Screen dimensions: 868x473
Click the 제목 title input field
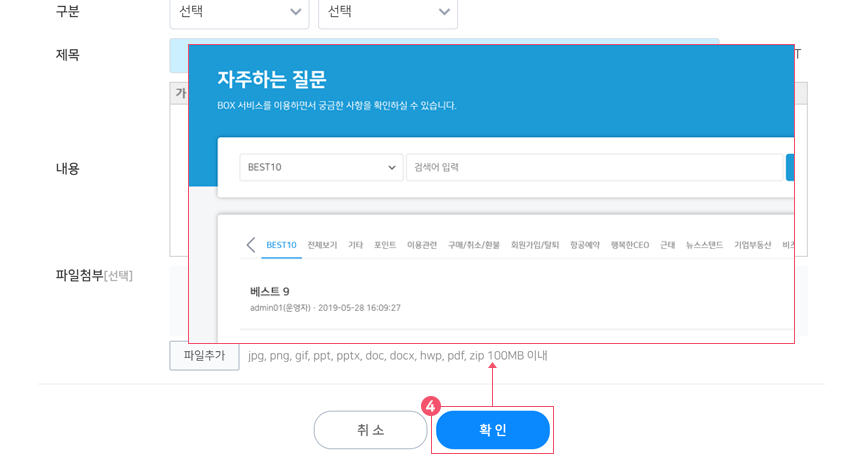pyautogui.click(x=178, y=55)
